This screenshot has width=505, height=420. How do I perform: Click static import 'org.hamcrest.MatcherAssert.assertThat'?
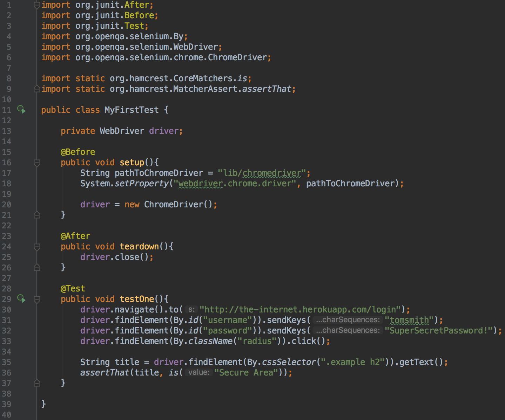201,89
